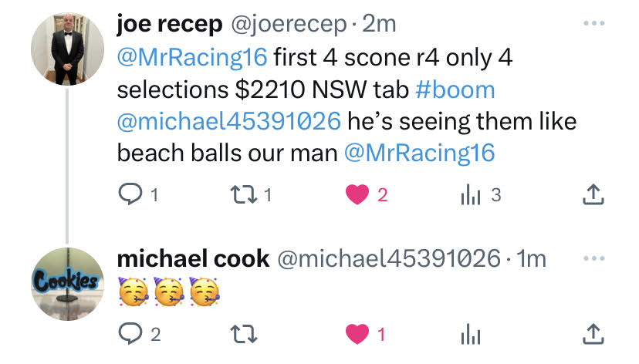Open @michael45391026 mention in tweet text

(x=229, y=121)
